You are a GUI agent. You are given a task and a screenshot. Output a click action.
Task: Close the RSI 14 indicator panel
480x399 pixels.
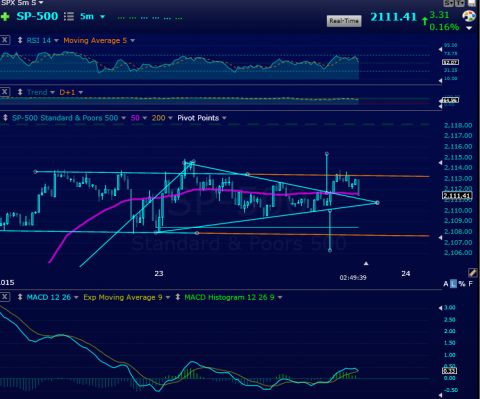[x=5, y=40]
